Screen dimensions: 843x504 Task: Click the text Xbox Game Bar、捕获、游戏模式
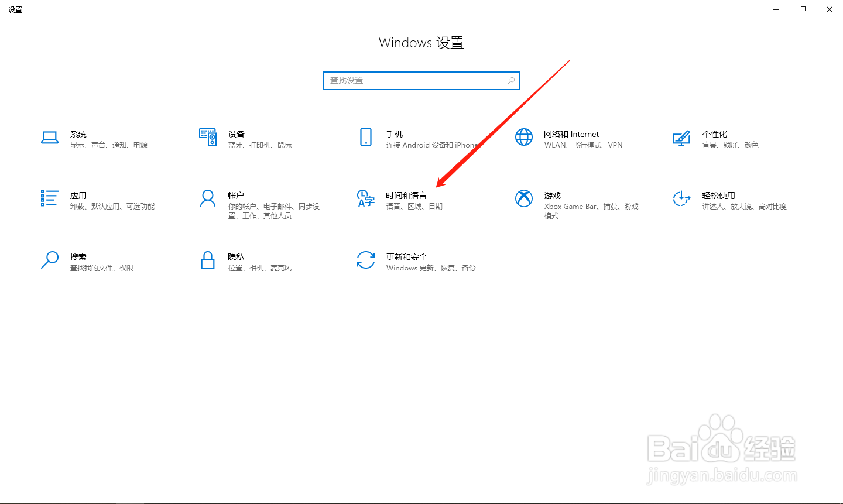591,211
